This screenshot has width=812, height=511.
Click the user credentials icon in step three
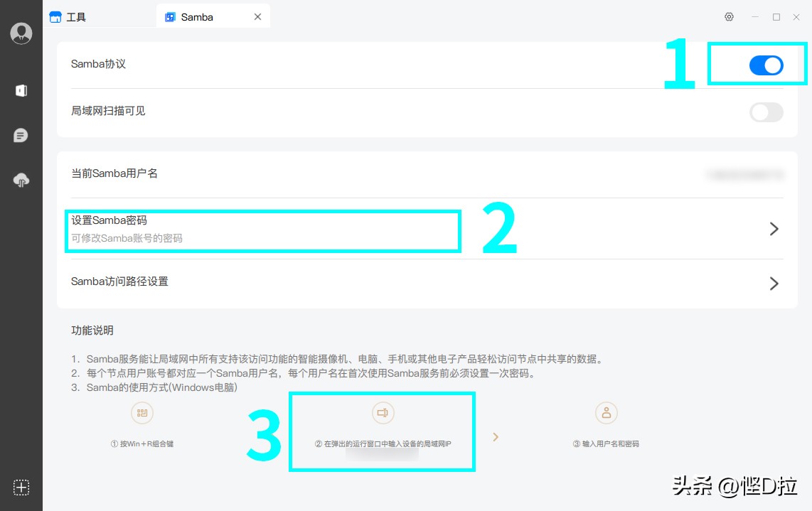pos(607,412)
